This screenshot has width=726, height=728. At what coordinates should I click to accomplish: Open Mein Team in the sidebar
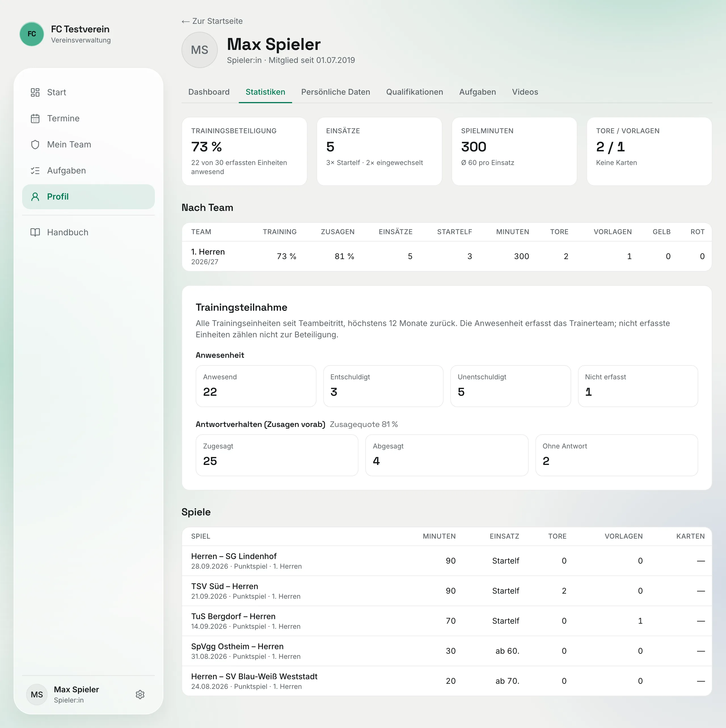88,144
